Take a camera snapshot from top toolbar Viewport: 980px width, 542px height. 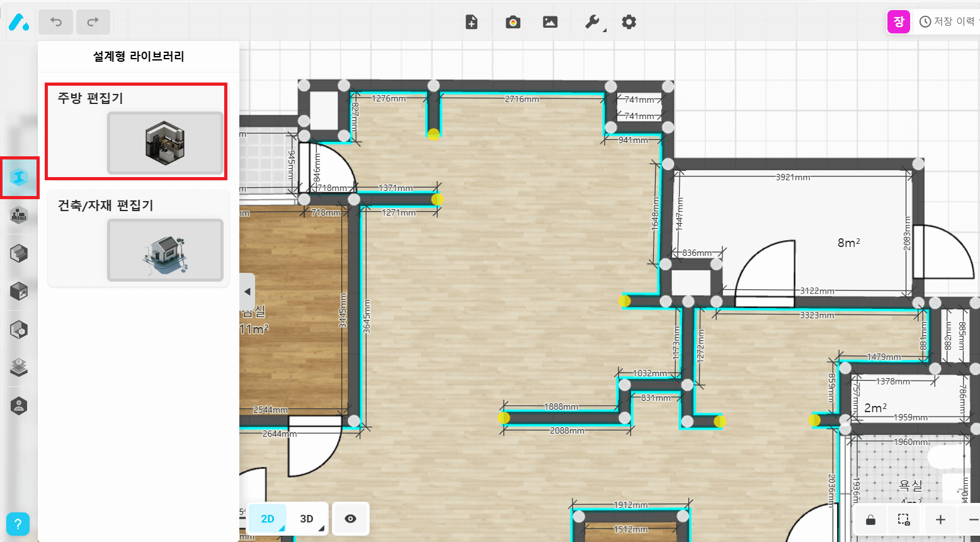[513, 22]
